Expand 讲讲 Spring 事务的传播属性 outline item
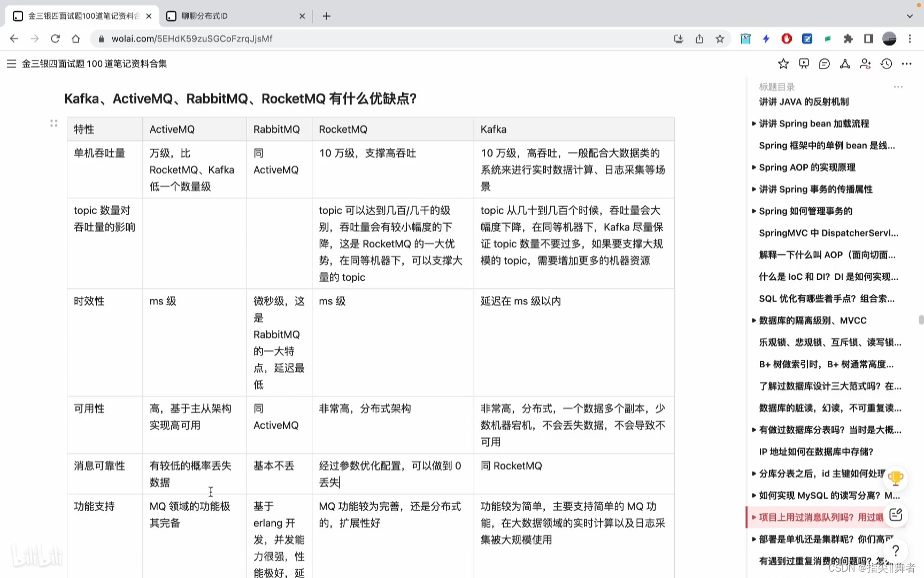Image resolution: width=924 pixels, height=578 pixels. (754, 189)
